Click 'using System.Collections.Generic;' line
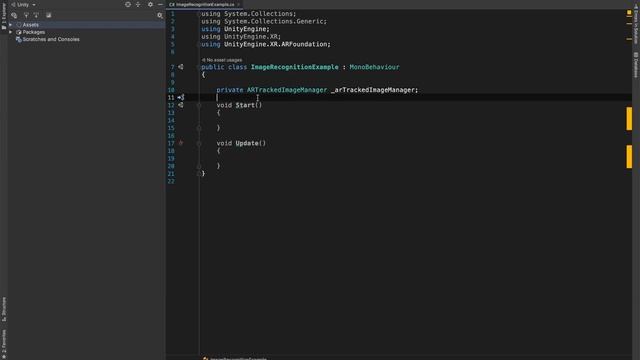Screen dimensions: 640x360 pyautogui.click(x=264, y=21)
